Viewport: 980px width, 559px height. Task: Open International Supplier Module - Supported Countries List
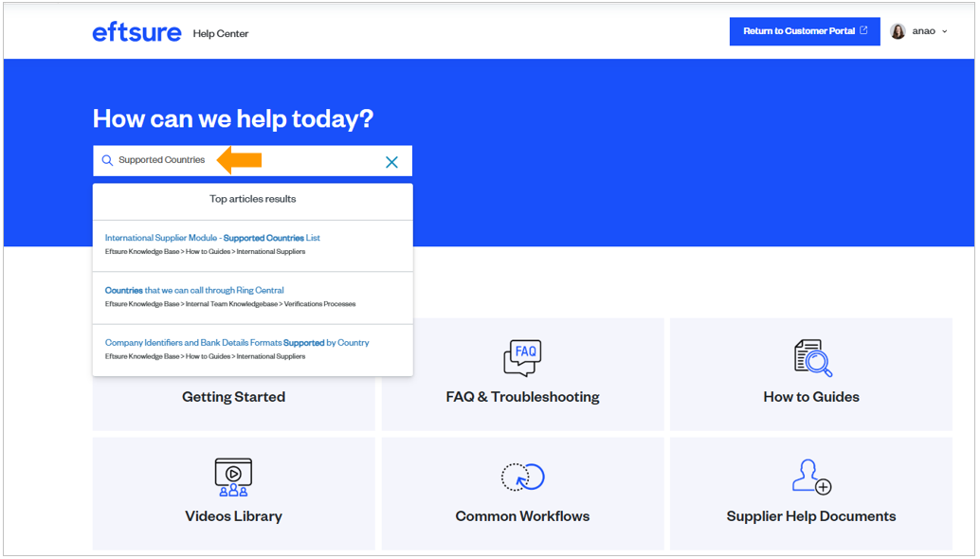coord(212,238)
